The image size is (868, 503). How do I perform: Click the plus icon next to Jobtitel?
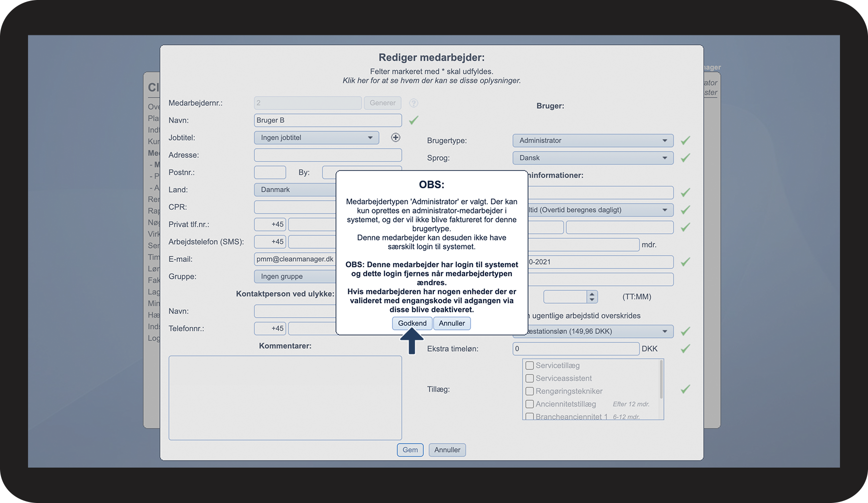click(395, 138)
